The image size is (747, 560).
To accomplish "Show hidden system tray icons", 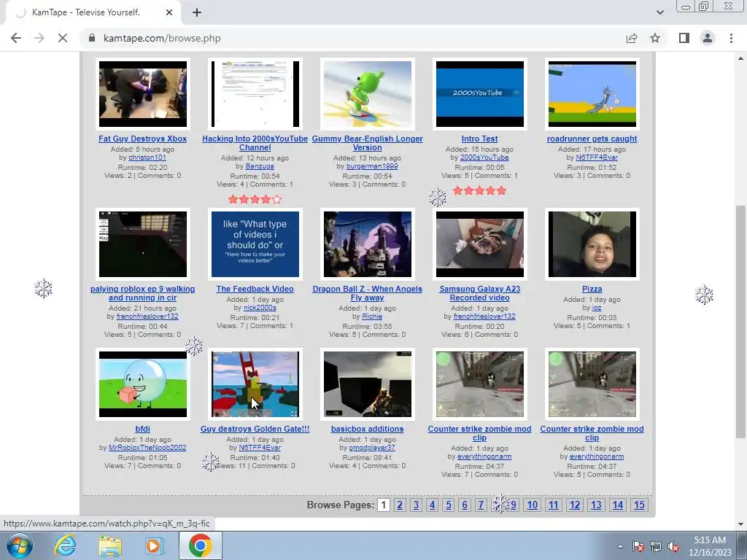I will 620,547.
